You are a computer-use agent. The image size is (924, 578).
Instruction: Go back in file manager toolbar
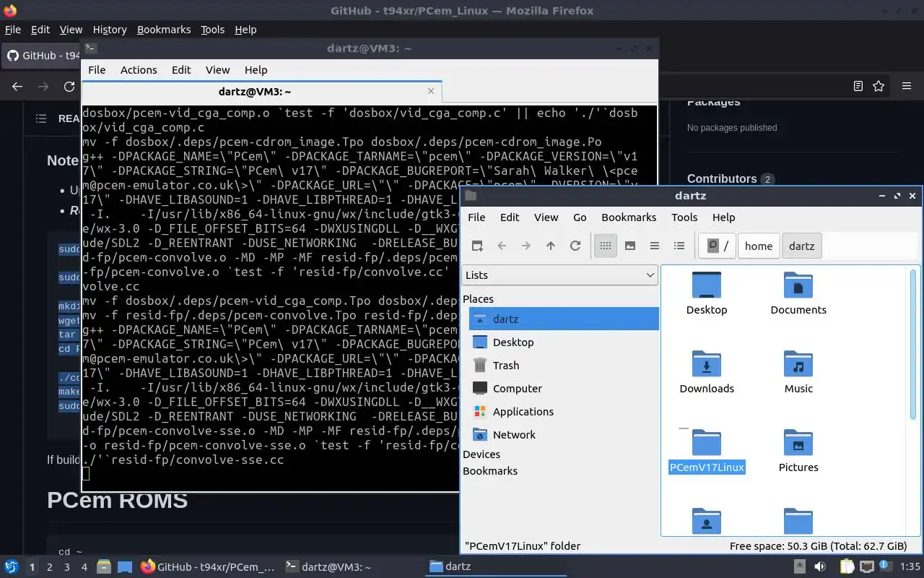[x=502, y=246]
